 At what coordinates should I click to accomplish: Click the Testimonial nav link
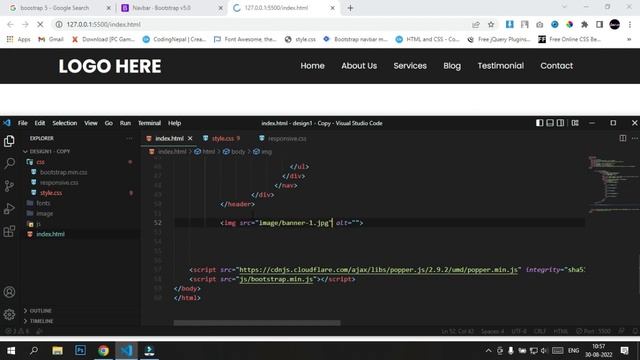point(500,66)
